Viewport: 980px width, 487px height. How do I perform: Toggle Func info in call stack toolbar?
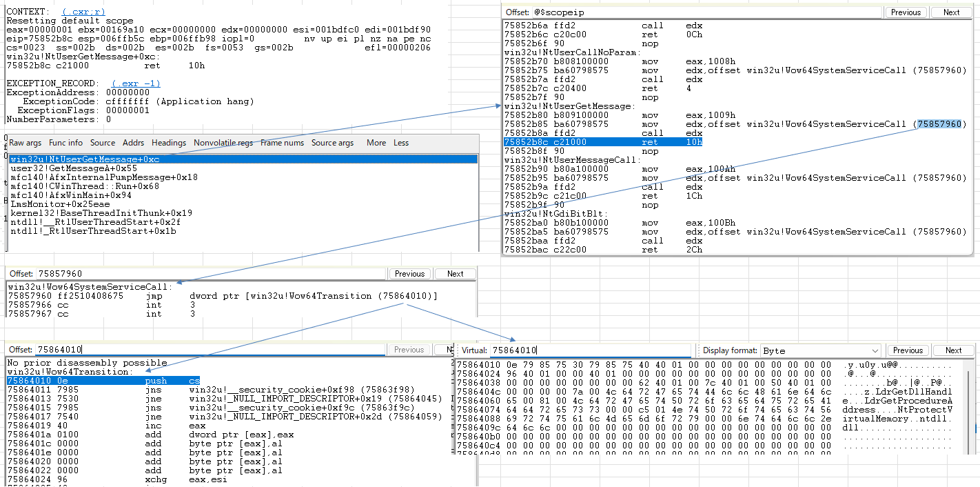pyautogui.click(x=66, y=143)
